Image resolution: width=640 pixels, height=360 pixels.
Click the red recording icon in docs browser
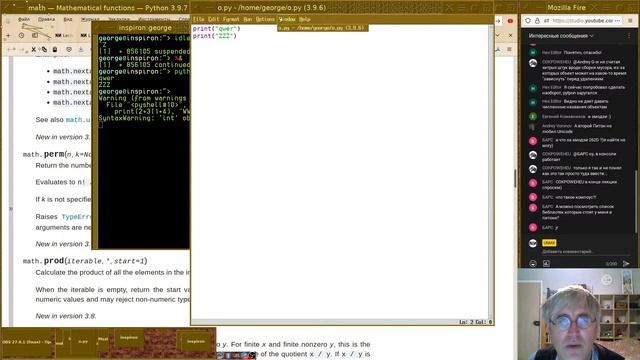510,21
